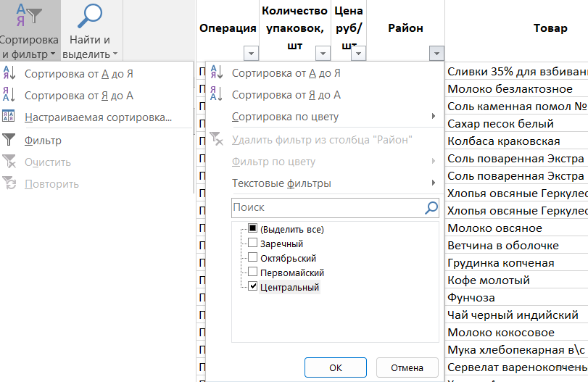Enable the Октябрьский filter checkbox
The height and width of the screenshot is (387, 588).
(252, 258)
